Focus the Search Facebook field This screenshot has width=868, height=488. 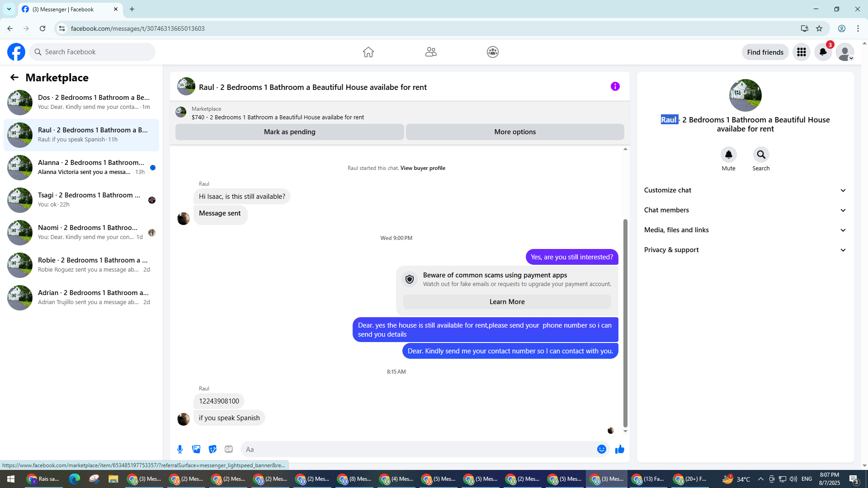[93, 52]
